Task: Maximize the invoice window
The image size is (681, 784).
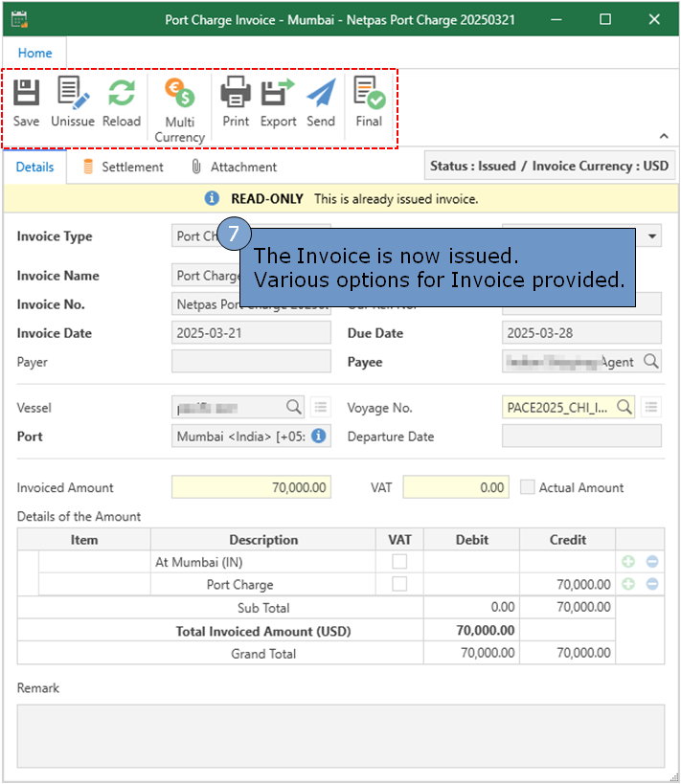Action: pyautogui.click(x=605, y=19)
